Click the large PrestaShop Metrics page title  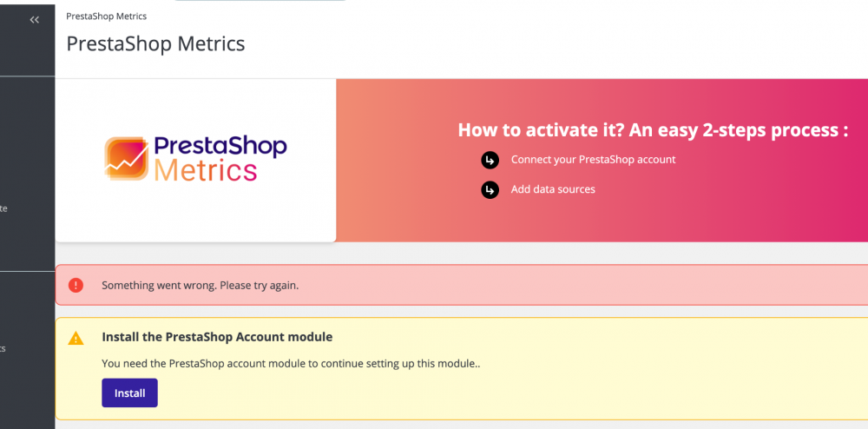(x=155, y=43)
